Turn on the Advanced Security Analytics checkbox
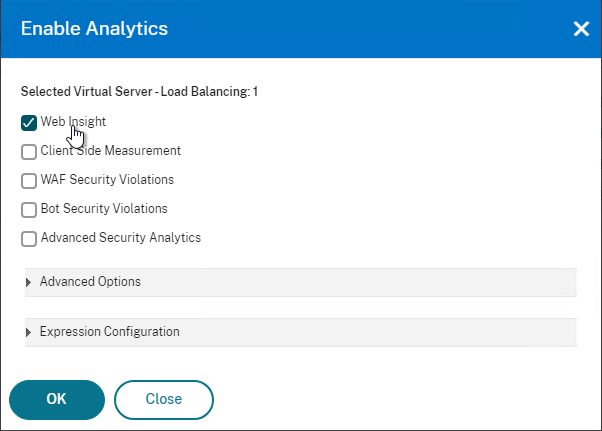602x431 pixels. (x=29, y=238)
